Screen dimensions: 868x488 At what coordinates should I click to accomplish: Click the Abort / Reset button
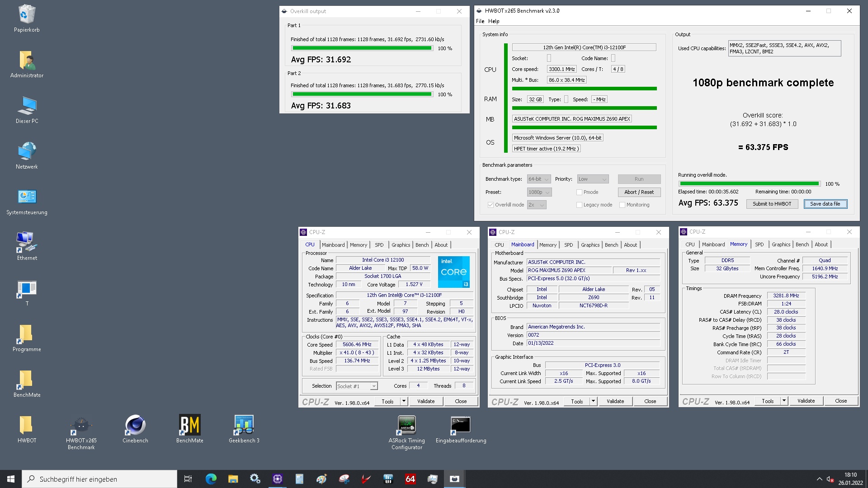pos(639,192)
